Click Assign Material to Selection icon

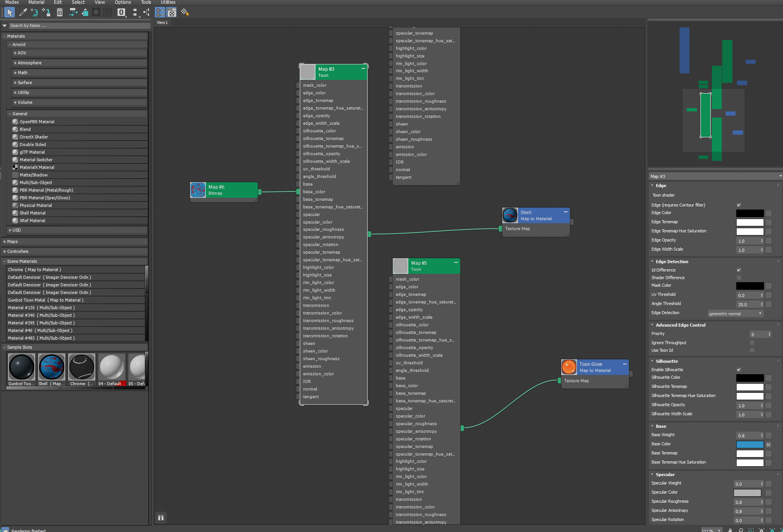pyautogui.click(x=46, y=13)
